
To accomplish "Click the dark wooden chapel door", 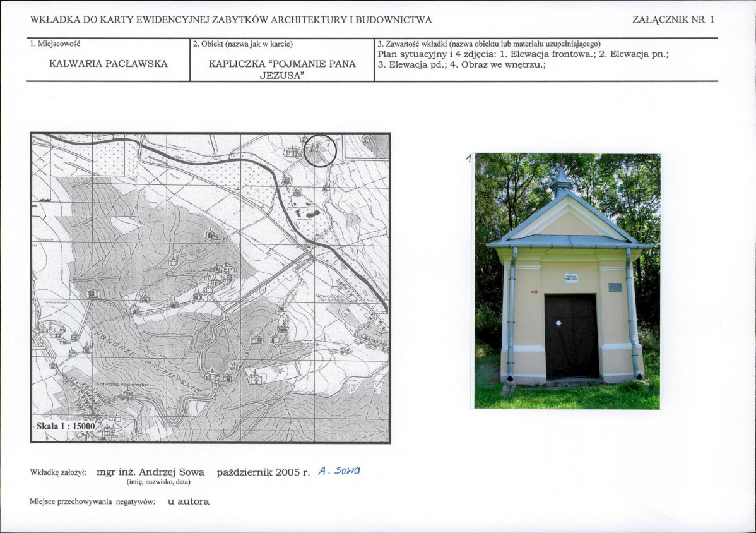I will pos(572,336).
